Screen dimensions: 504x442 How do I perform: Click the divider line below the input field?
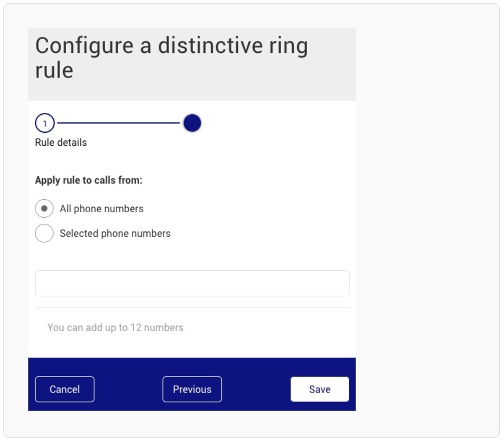click(192, 308)
